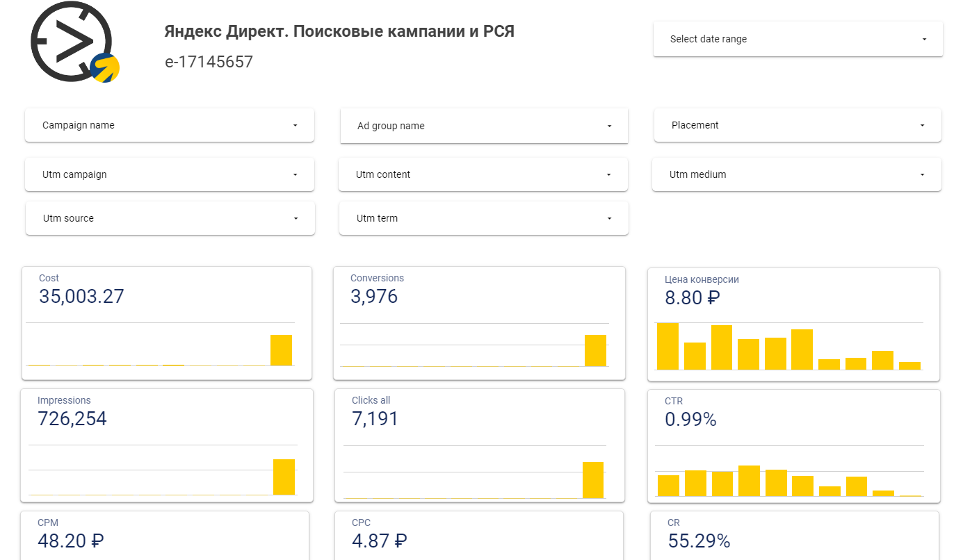Image resolution: width=963 pixels, height=560 pixels.
Task: Open the Placement filter dropdown
Action: click(x=797, y=125)
